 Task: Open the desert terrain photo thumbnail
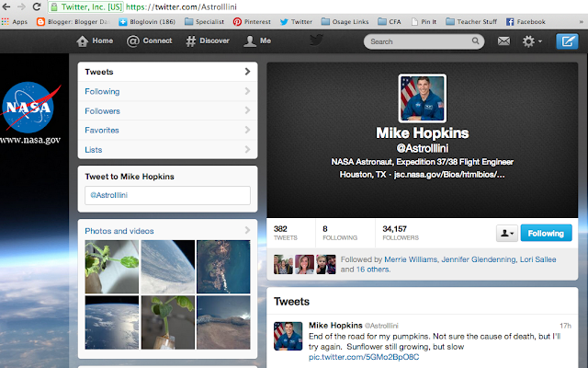(223, 323)
